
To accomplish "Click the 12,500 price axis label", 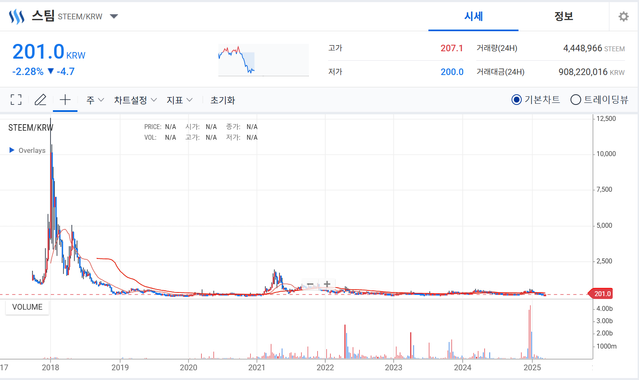I will click(x=606, y=119).
